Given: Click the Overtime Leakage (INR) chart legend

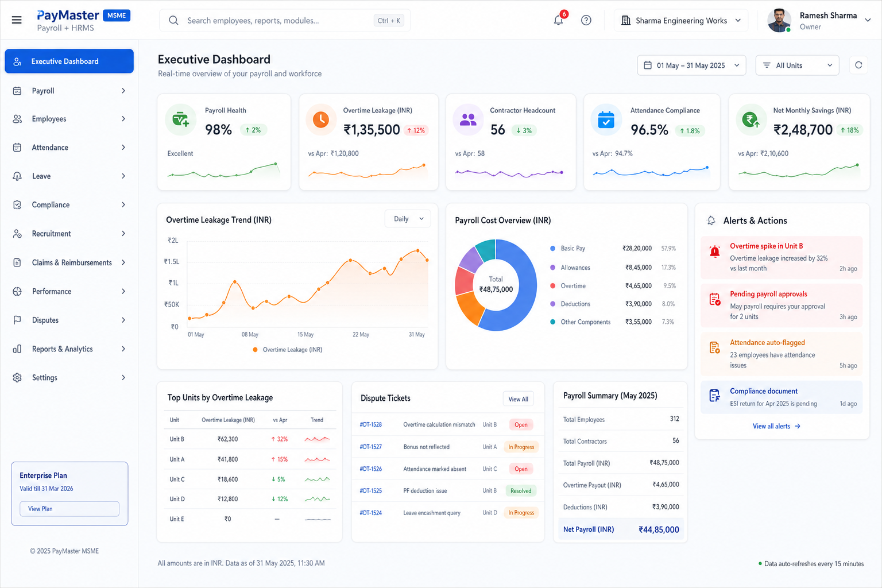Looking at the screenshot, I should (287, 350).
